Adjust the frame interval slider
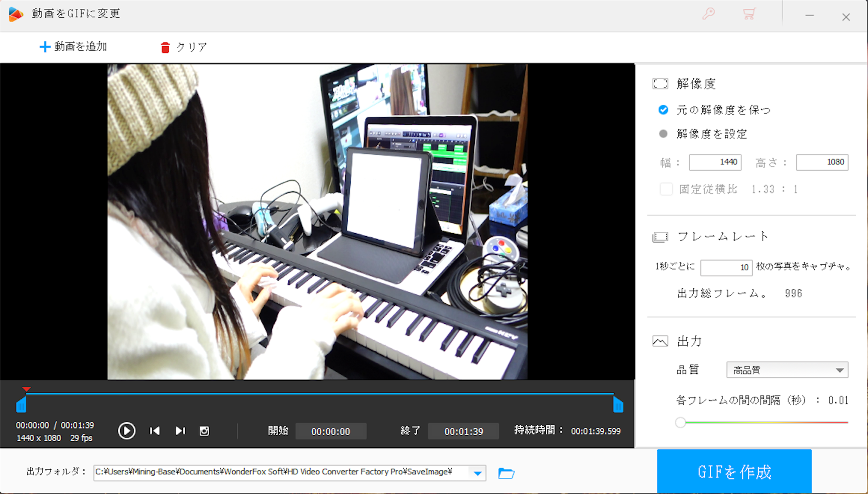Screen dimensions: 868x494 coord(680,423)
